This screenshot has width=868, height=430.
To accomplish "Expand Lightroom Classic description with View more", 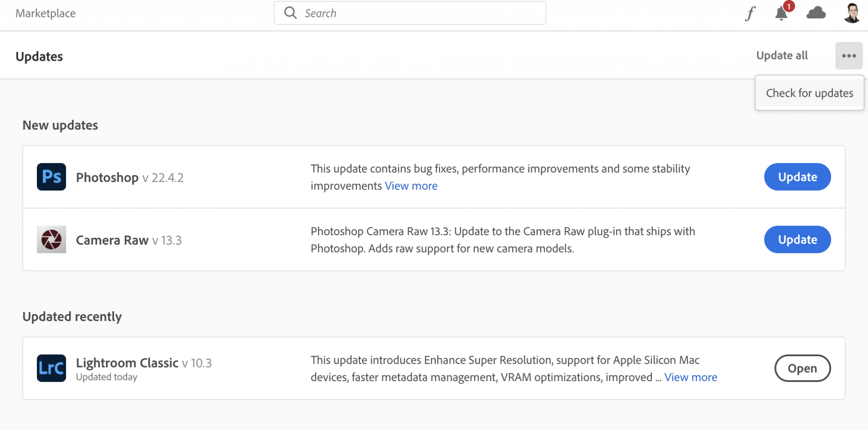I will point(690,377).
